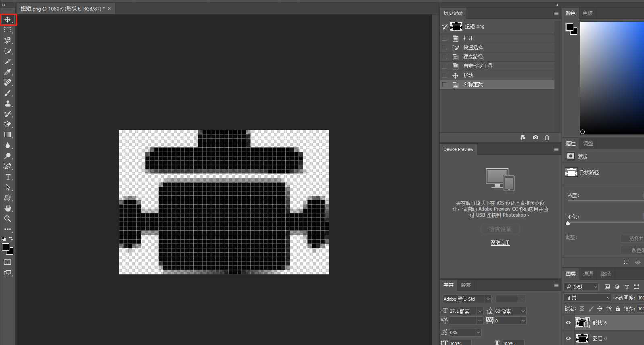Select the Custom Shape tool
This screenshot has width=644, height=345.
[x=8, y=198]
